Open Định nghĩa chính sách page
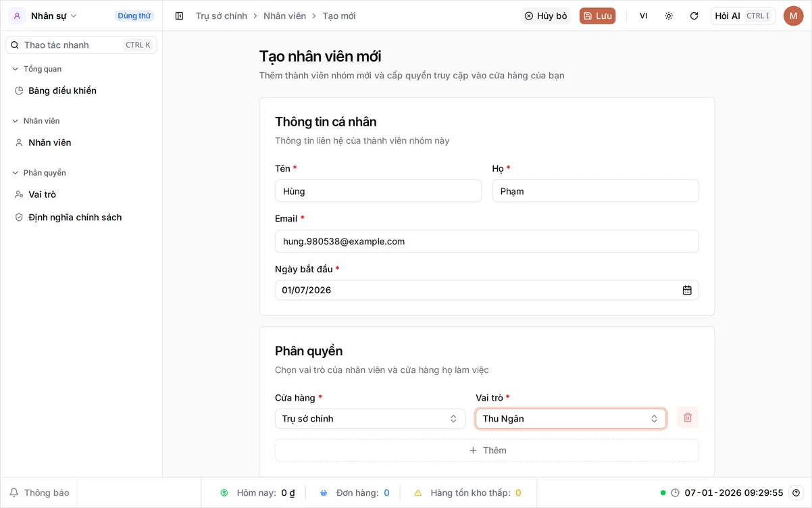The image size is (812, 508). pos(81,218)
